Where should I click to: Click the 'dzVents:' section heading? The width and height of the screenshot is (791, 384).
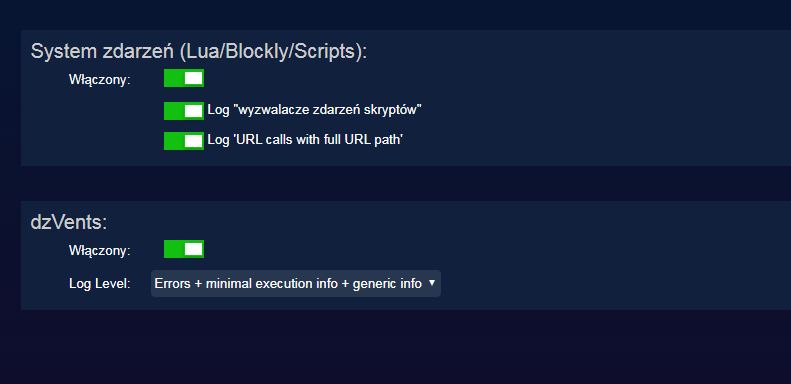pos(69,222)
